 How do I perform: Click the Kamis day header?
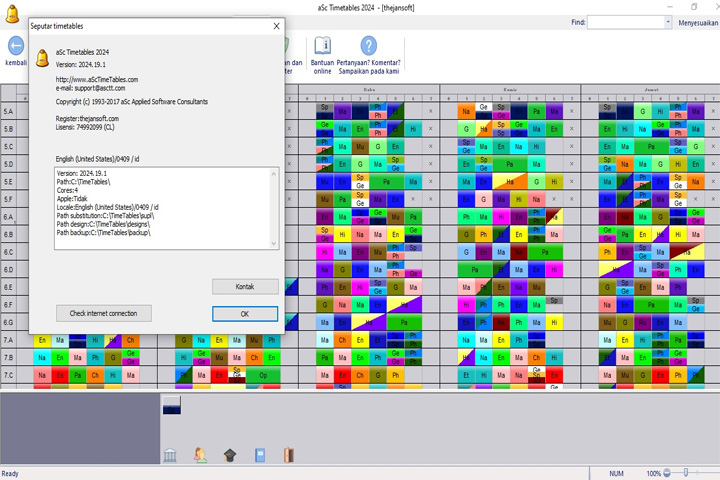(510, 90)
